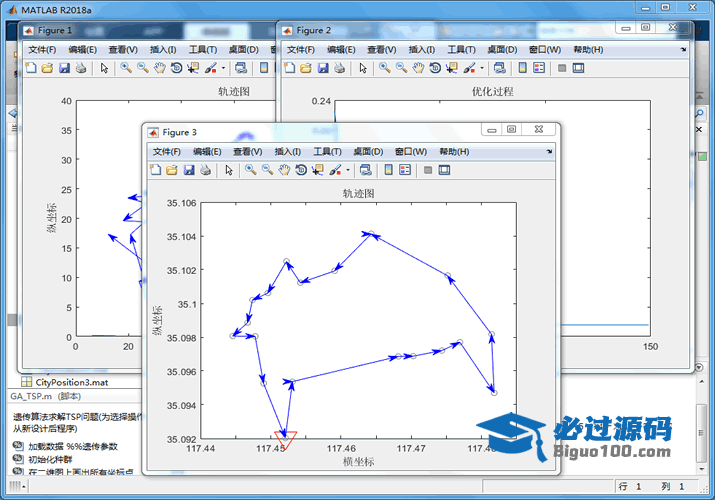715x500 pixels.
Task: Save icon in Figure 2 toolbar
Action: coord(323,68)
